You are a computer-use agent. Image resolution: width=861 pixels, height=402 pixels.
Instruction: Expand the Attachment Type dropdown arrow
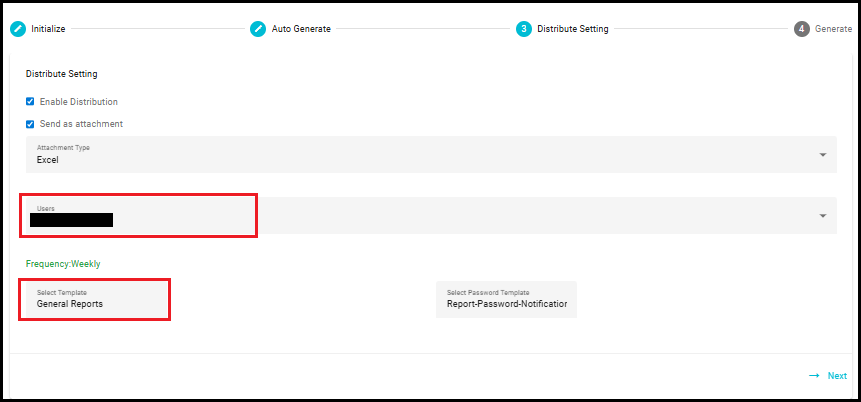(823, 155)
